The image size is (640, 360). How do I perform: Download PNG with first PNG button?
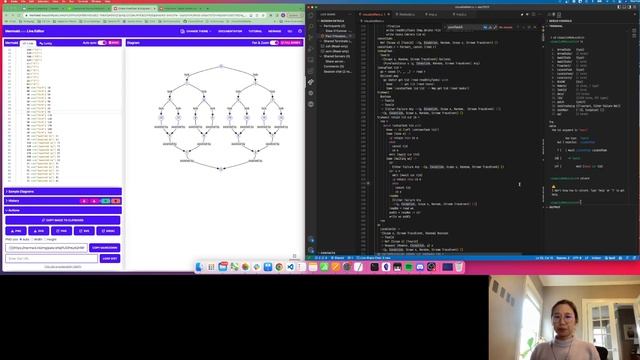16,231
